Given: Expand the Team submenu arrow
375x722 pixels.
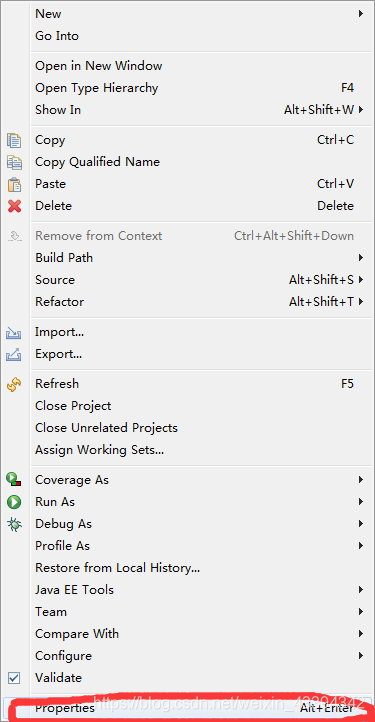Looking at the screenshot, I should point(361,611).
